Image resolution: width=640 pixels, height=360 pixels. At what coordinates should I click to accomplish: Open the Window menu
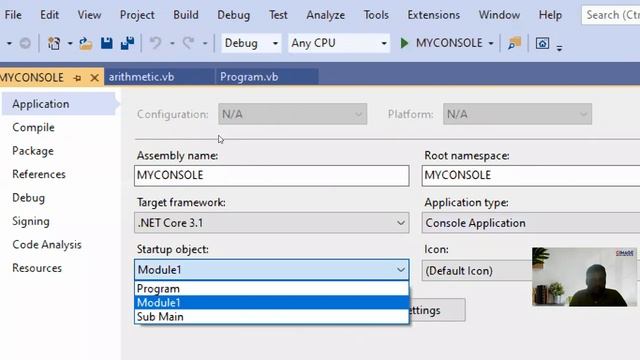click(x=499, y=15)
